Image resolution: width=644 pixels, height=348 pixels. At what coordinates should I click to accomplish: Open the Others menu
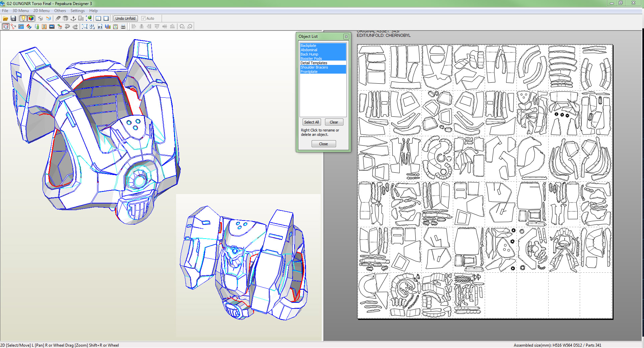click(x=60, y=11)
